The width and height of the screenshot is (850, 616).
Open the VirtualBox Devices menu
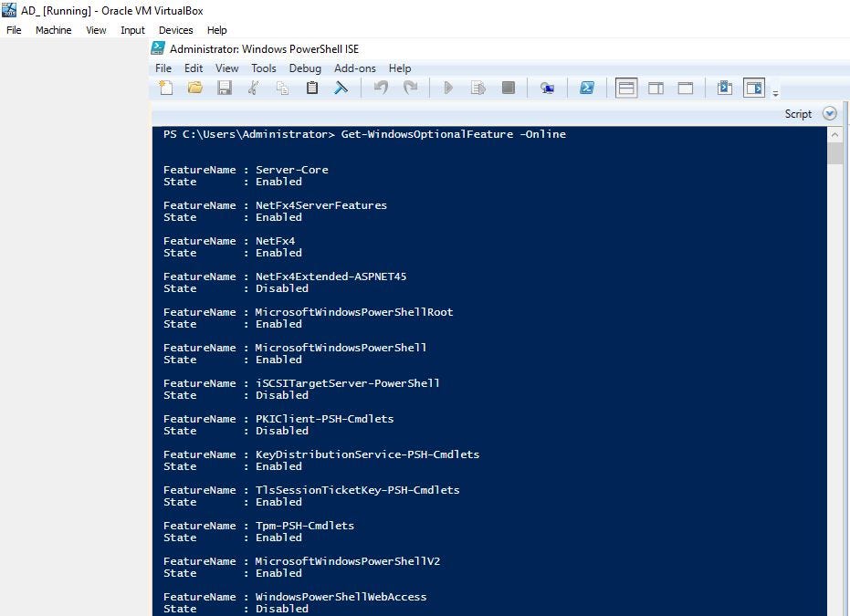click(x=175, y=29)
